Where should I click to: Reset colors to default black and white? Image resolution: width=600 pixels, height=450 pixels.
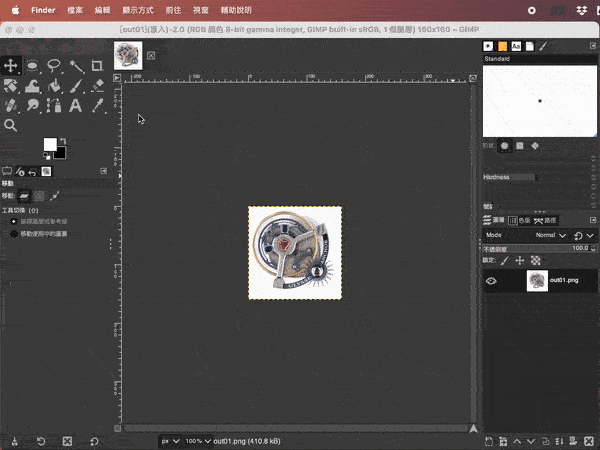tap(47, 156)
